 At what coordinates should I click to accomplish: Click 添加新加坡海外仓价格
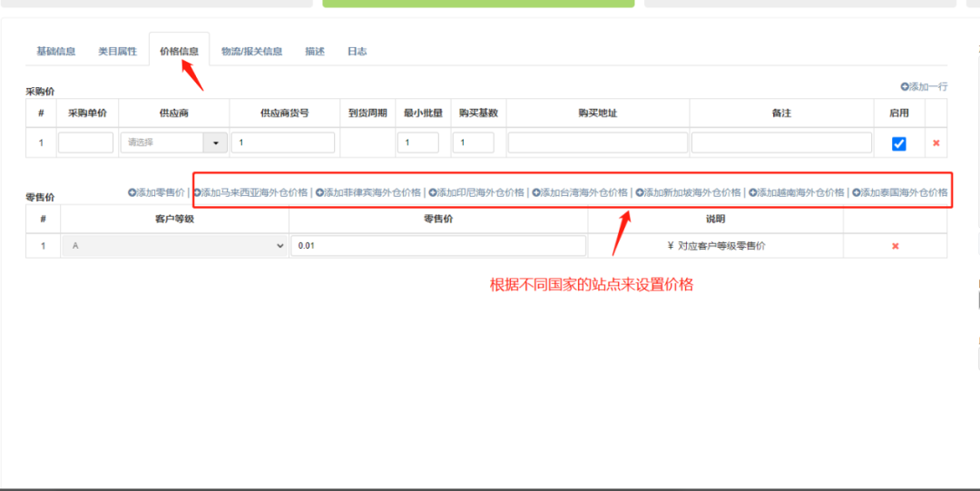point(688,192)
